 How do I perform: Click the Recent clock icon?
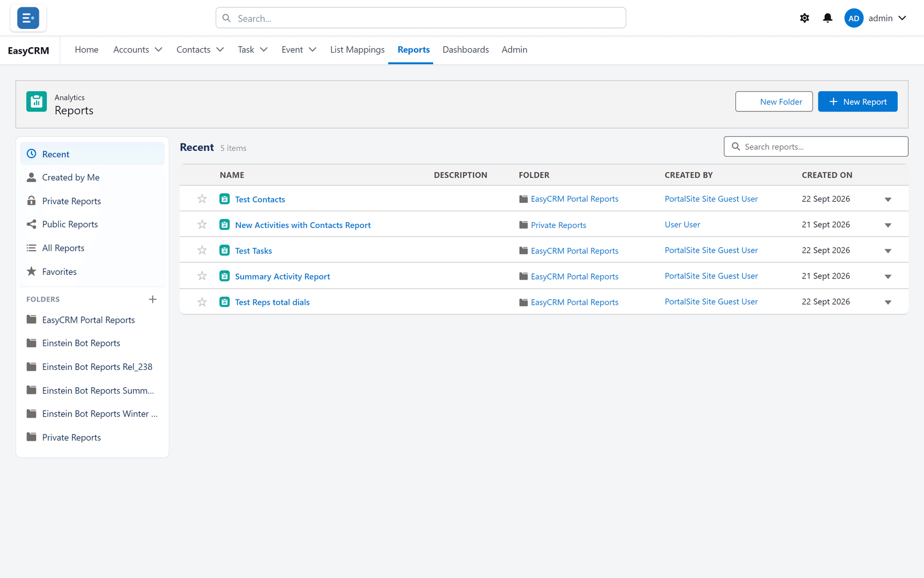coord(31,153)
